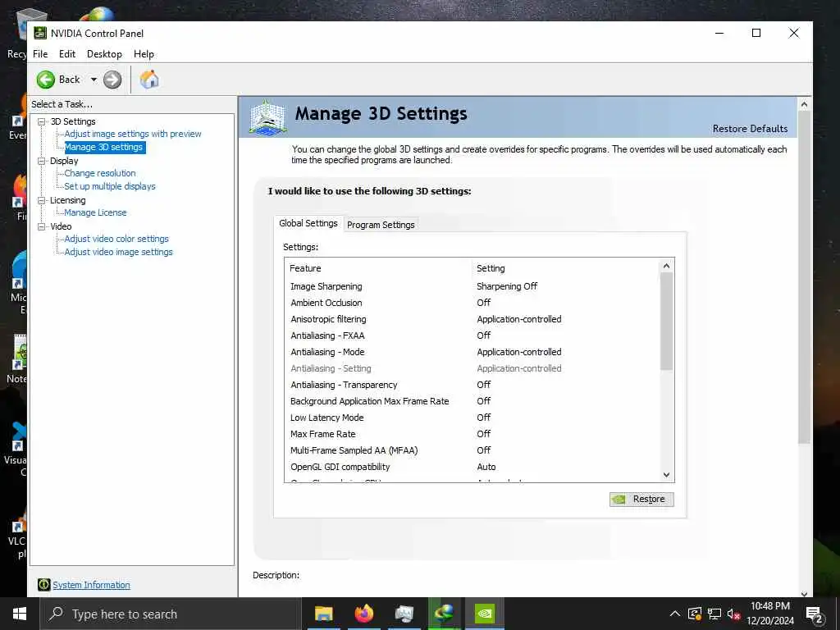Click the Type here to search box

(x=171, y=614)
